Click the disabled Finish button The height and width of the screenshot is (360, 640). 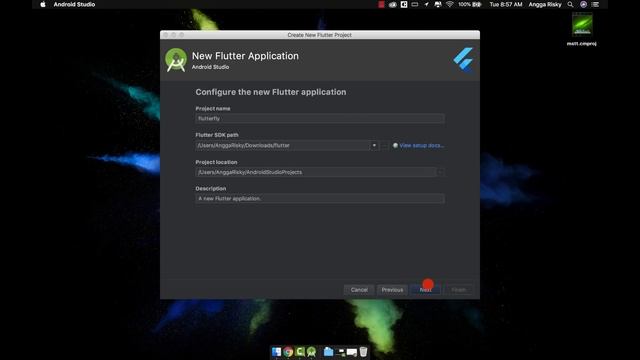tap(459, 290)
